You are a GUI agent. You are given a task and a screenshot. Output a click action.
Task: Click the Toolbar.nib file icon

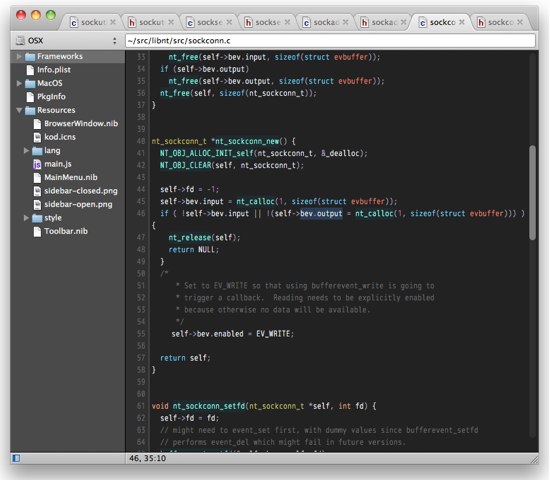click(37, 232)
